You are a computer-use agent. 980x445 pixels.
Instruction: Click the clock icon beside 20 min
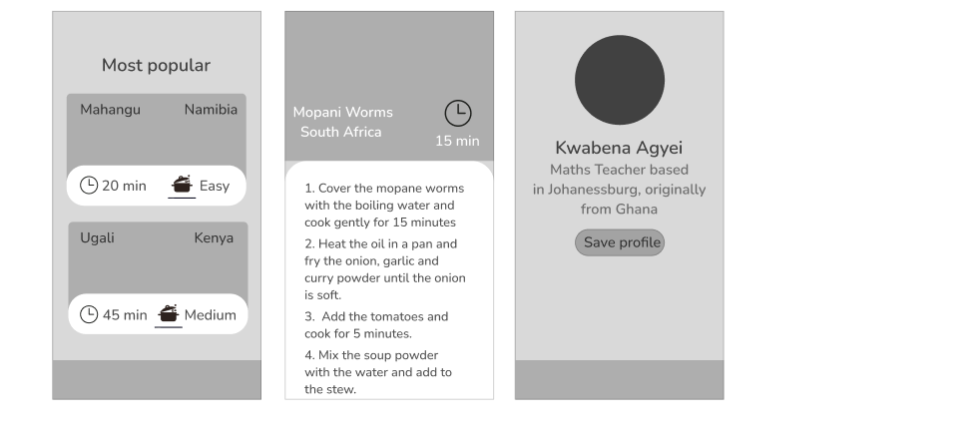pyautogui.click(x=89, y=185)
